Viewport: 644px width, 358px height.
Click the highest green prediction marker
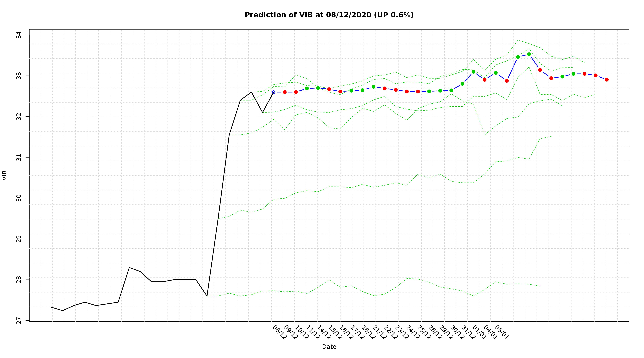pyautogui.click(x=529, y=54)
